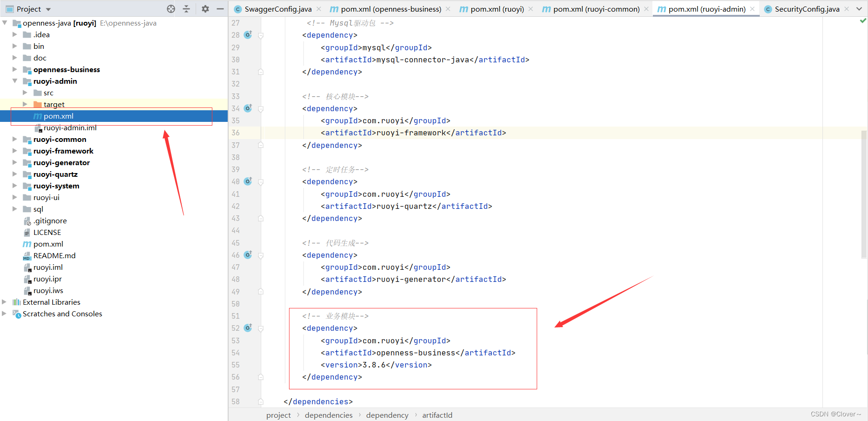This screenshot has height=421, width=868.
Task: Expand the openness-business module
Action: click(x=15, y=69)
